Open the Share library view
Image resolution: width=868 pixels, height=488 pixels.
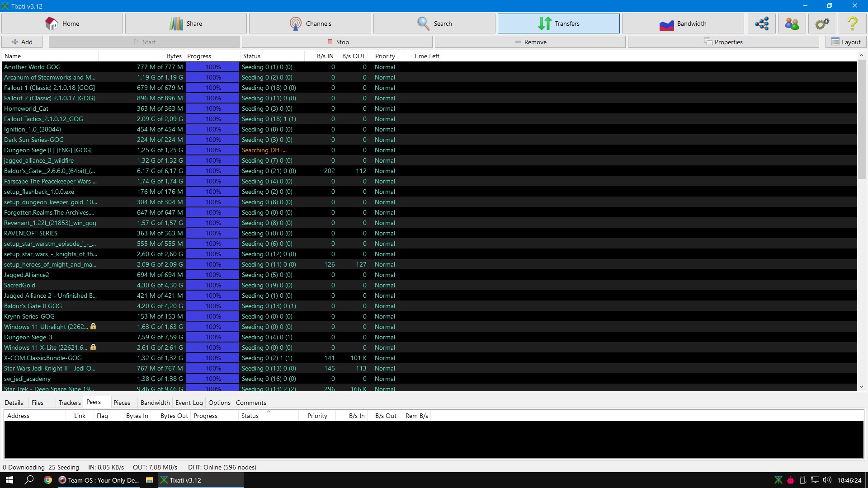[x=186, y=23]
